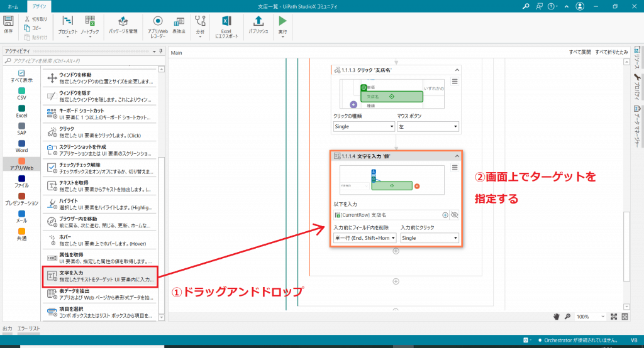Click the 表抽出 table extraction icon

tap(179, 25)
